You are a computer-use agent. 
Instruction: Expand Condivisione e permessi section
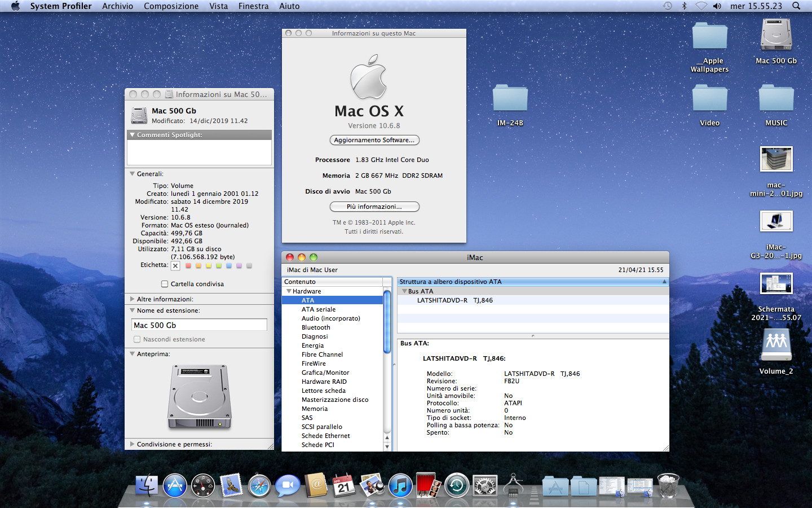coord(133,444)
